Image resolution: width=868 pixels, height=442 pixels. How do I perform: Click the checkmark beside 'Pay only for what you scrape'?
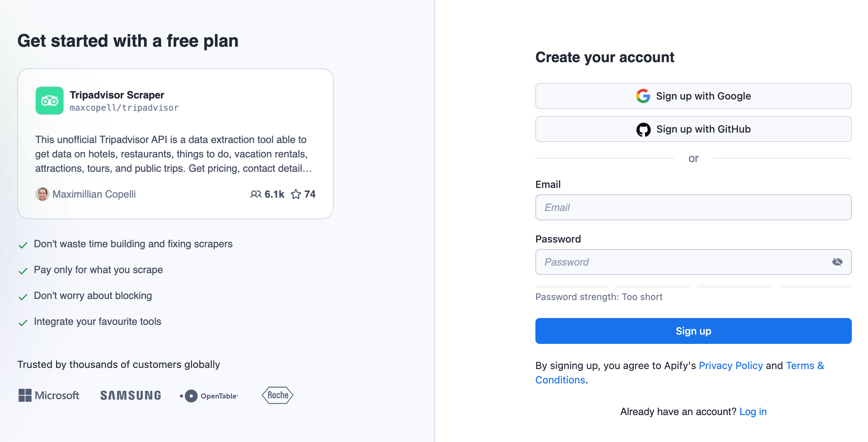pyautogui.click(x=23, y=271)
